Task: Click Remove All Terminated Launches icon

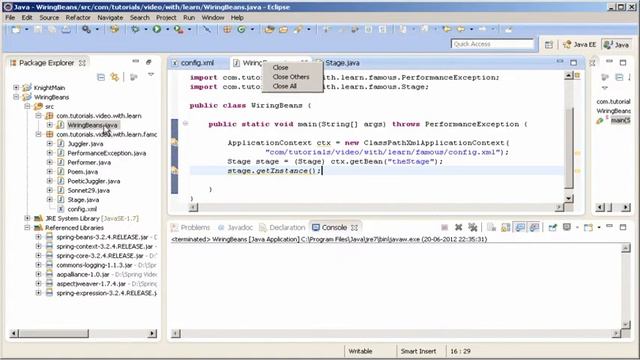Action: point(473,227)
